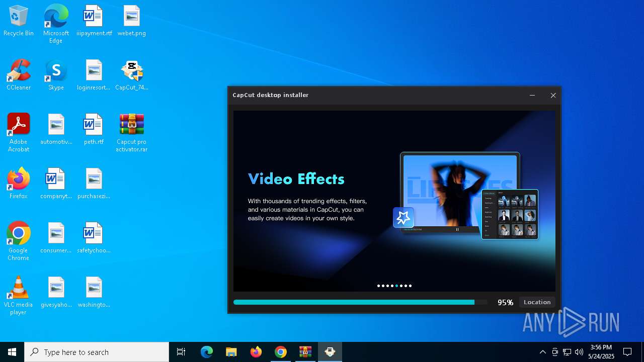Select the webet.png file icon
The height and width of the screenshot is (362, 644).
pyautogui.click(x=131, y=21)
